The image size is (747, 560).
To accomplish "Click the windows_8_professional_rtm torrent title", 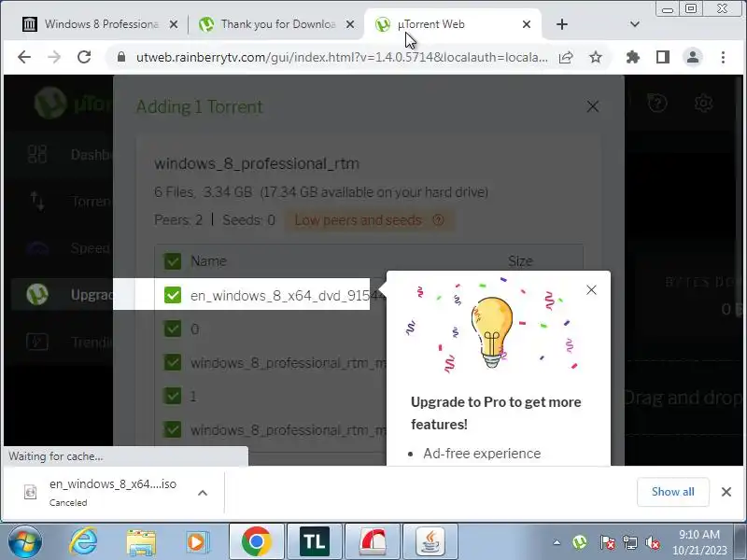I will pyautogui.click(x=257, y=164).
